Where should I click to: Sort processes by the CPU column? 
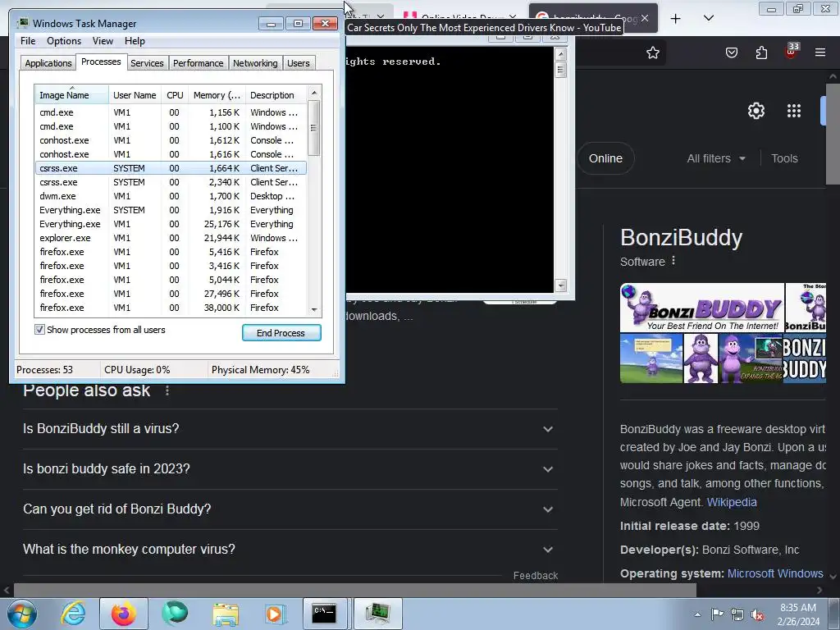pyautogui.click(x=175, y=95)
